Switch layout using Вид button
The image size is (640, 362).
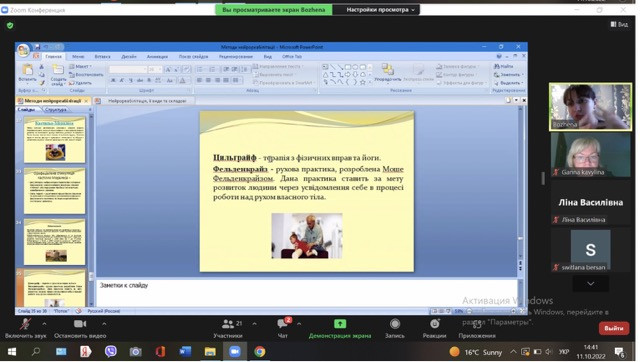(619, 24)
